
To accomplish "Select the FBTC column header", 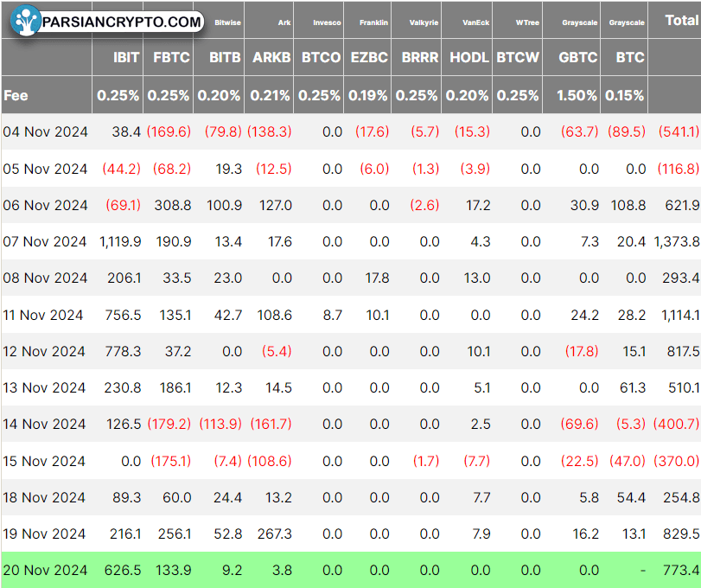I will (171, 57).
